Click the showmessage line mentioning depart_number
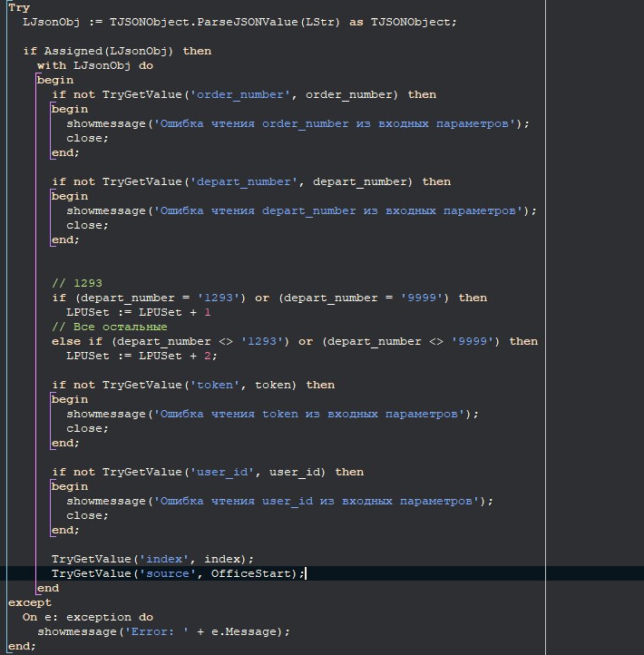 301,210
